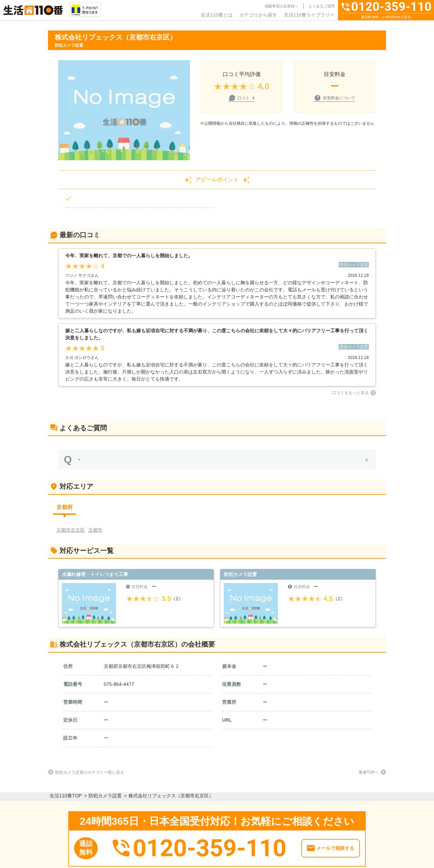The height and width of the screenshot is (868, 434).
Task: Open 京都市右京区 area link
Action: click(x=71, y=530)
